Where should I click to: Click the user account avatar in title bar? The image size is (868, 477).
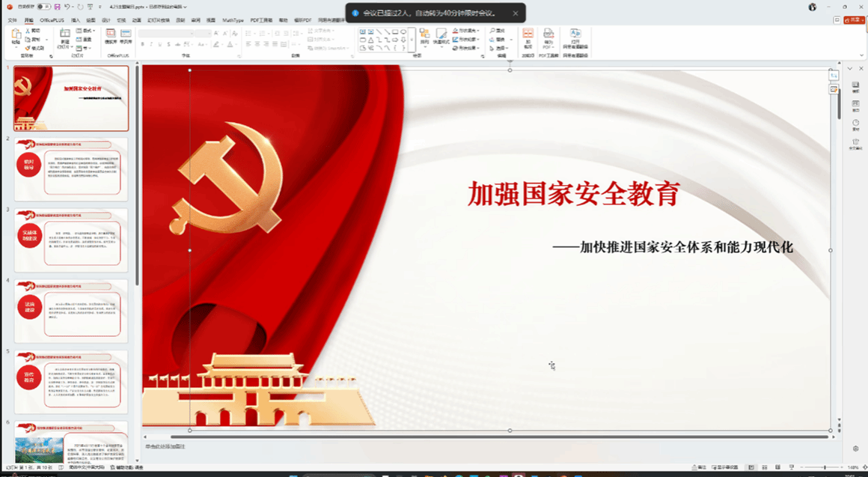coord(812,7)
